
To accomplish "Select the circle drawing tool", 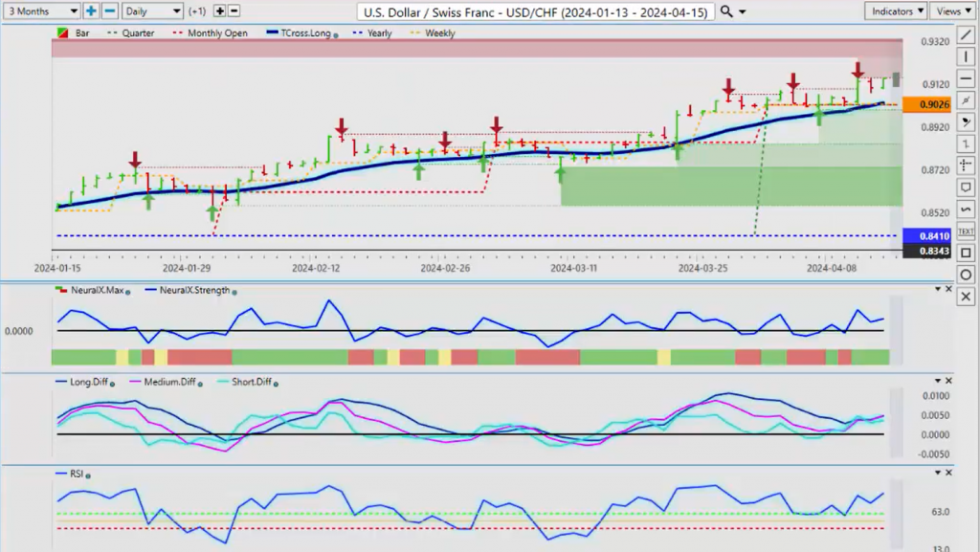I will coord(966,275).
